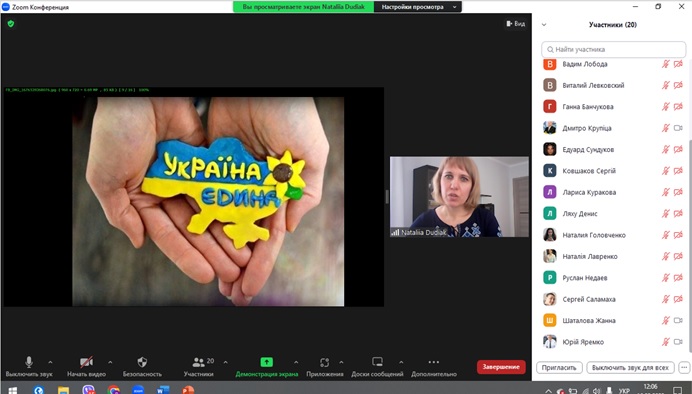
Task: Click the find participant search field
Action: pyautogui.click(x=613, y=49)
